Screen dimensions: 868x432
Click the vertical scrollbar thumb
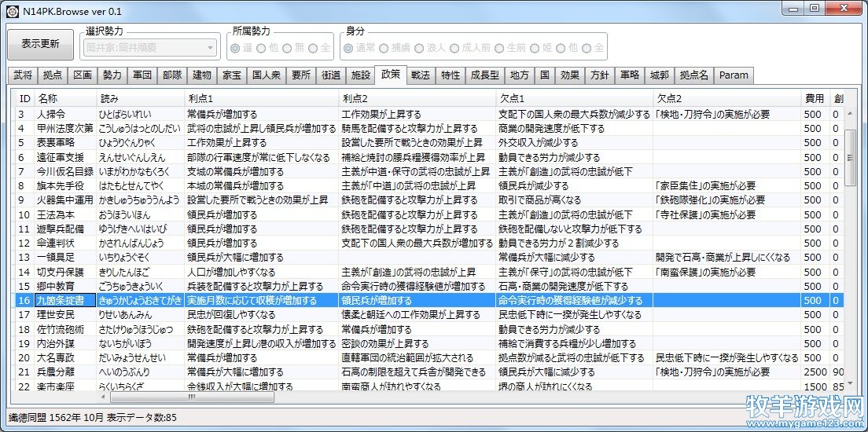tap(850, 158)
